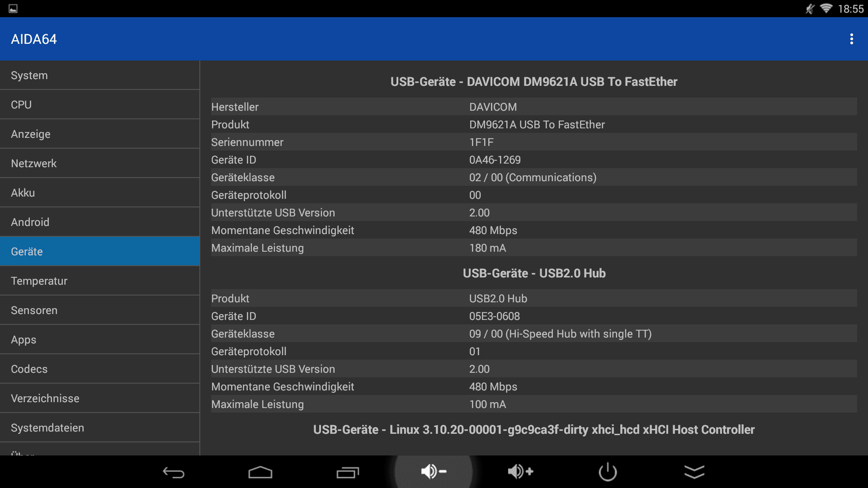Switch to the CPU section
Screen dimensions: 868x488
99,105
